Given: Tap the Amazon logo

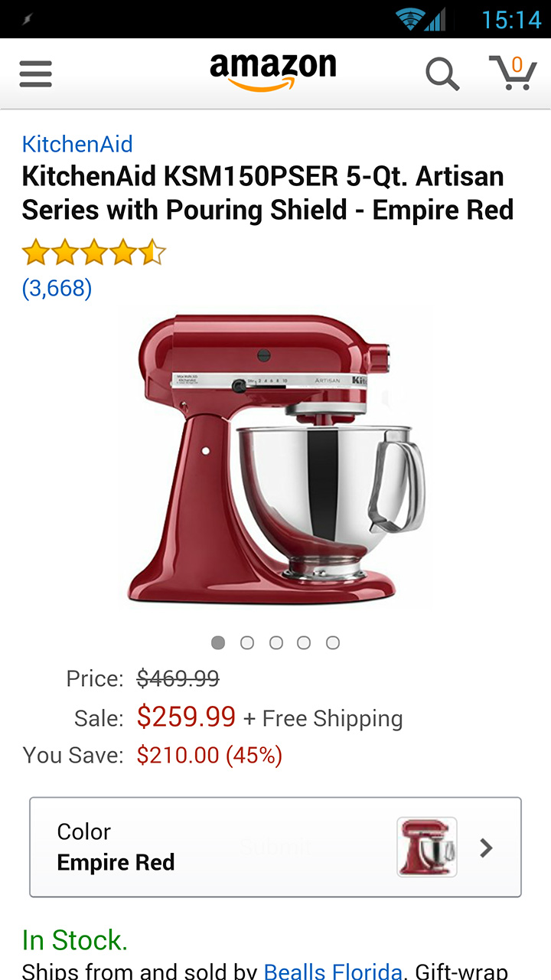Looking at the screenshot, I should click(x=273, y=72).
